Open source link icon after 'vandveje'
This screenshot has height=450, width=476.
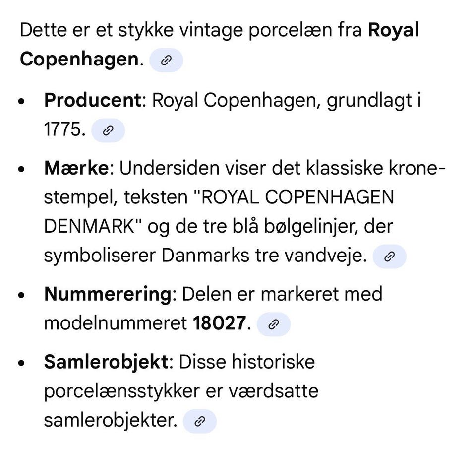(389, 257)
